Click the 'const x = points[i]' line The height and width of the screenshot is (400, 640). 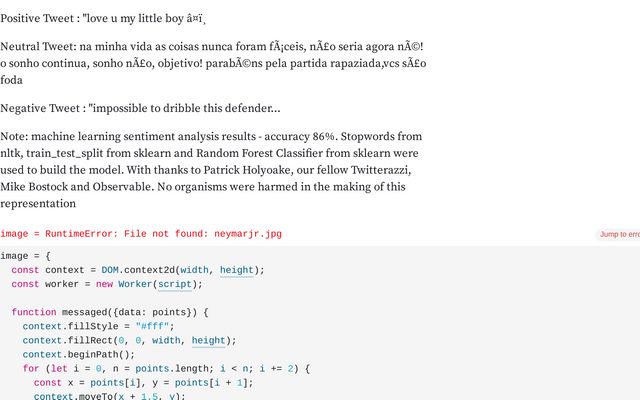point(143,383)
